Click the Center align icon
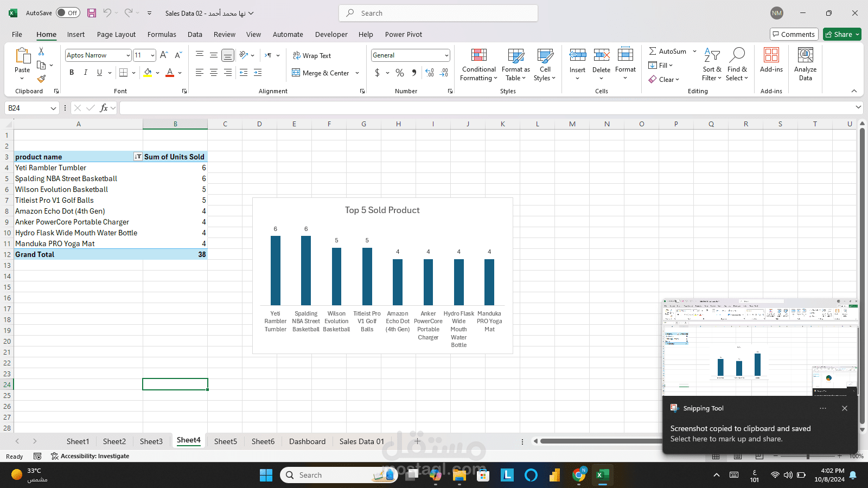 coord(214,73)
